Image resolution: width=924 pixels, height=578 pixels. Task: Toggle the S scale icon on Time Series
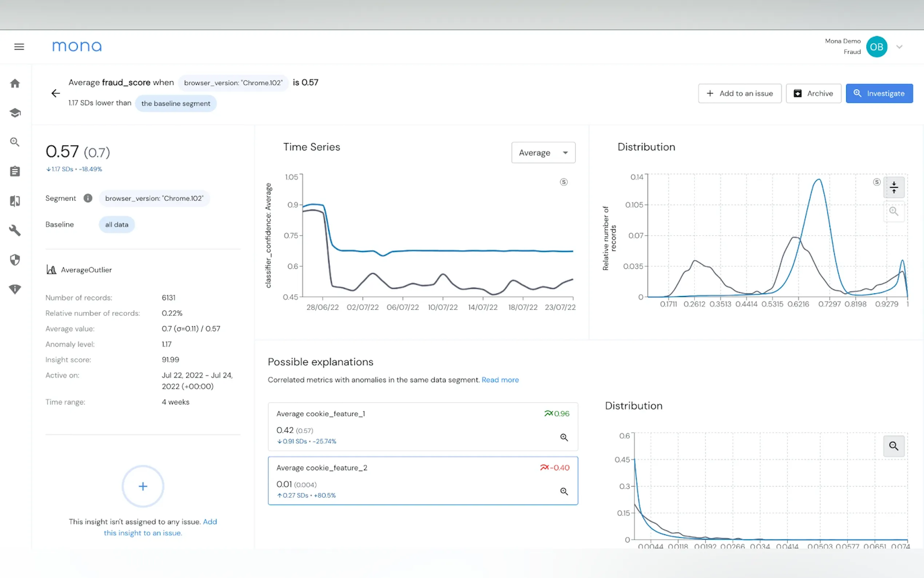[x=564, y=182]
